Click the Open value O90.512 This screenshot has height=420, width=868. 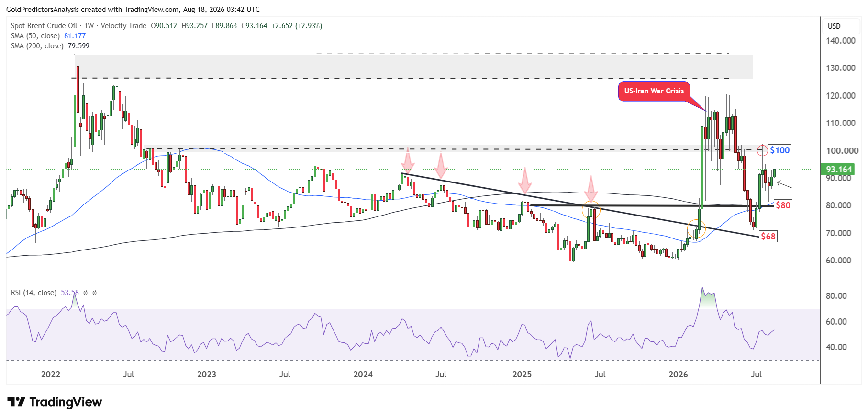click(164, 26)
